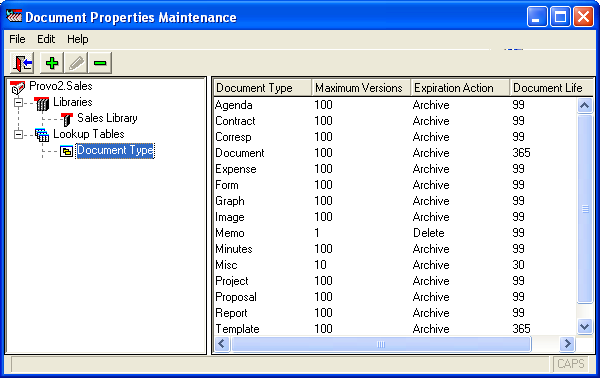Select the Minutes row

395,249
